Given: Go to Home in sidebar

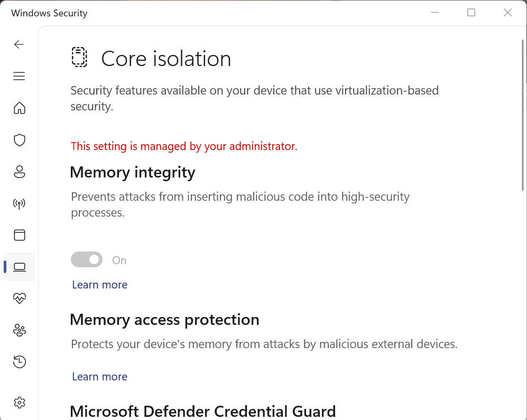Looking at the screenshot, I should (x=20, y=108).
